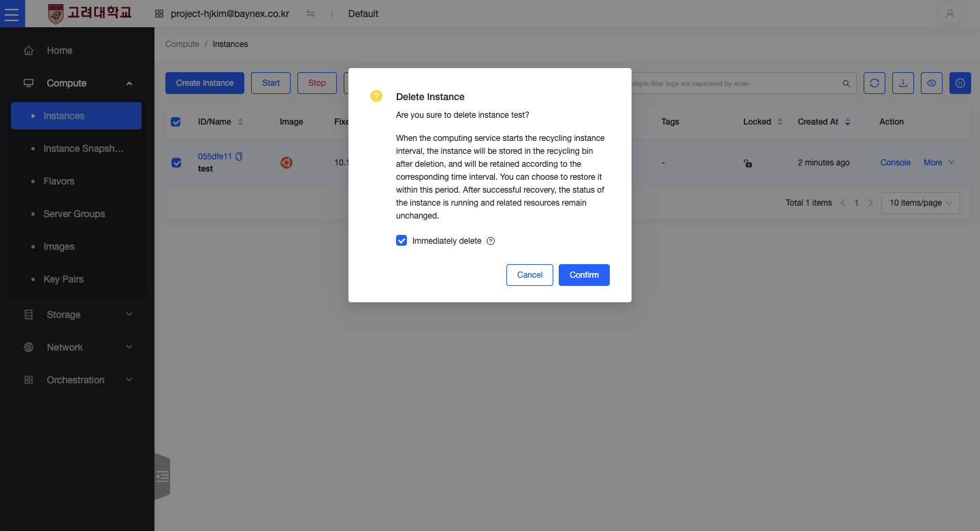980x531 pixels.
Task: Select Instances in the sidebar
Action: pyautogui.click(x=76, y=116)
